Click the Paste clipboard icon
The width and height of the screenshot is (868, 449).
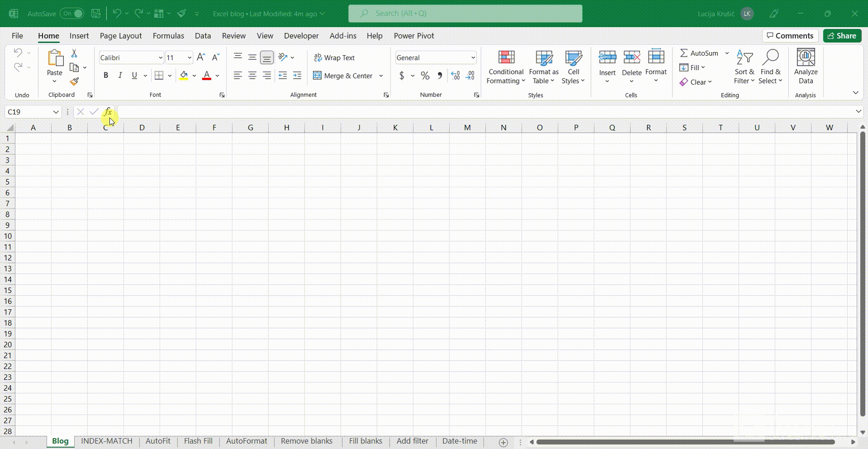55,58
